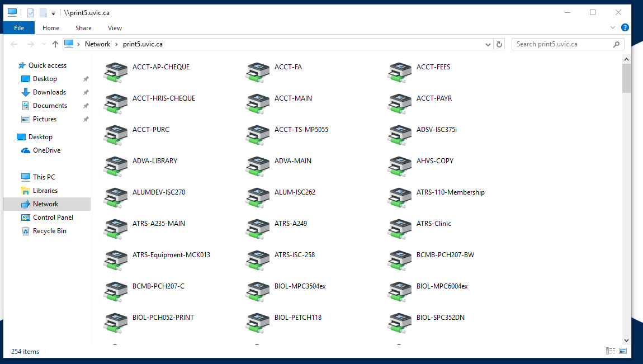Go up one level in folder hierarchy
This screenshot has width=643, height=364.
[x=55, y=44]
